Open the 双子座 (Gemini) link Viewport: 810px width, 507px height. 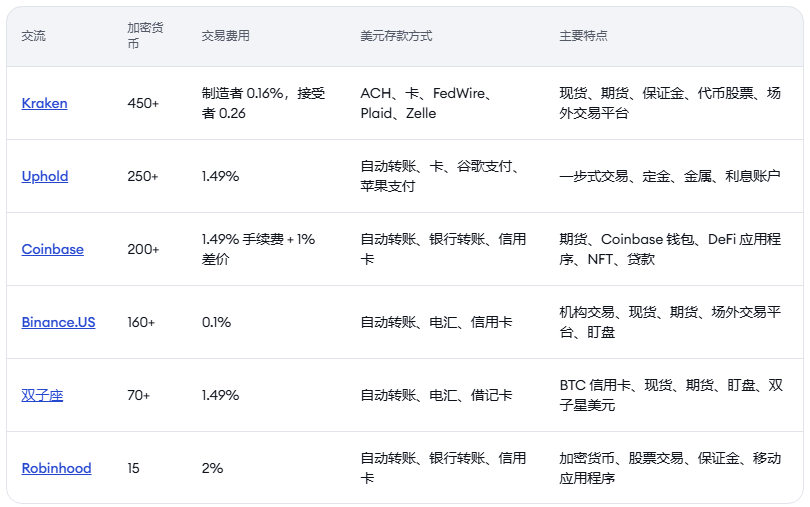[x=42, y=395]
